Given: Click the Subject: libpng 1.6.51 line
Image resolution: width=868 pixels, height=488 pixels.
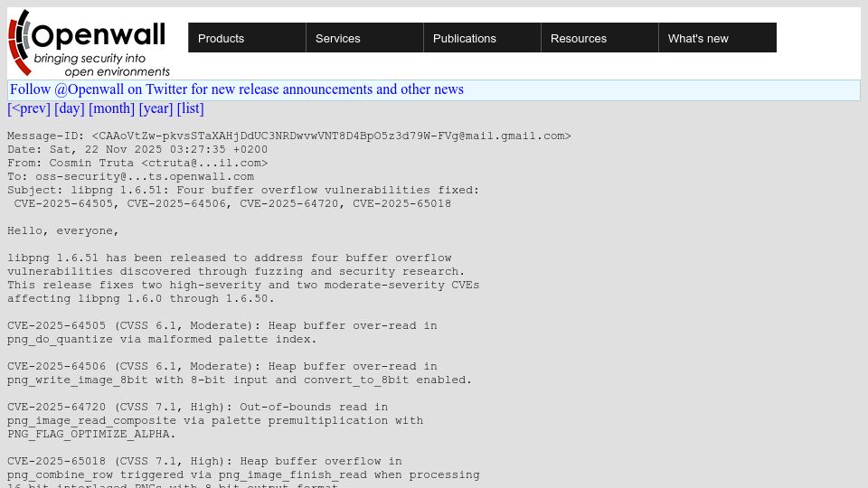Looking at the screenshot, I should coord(243,191).
